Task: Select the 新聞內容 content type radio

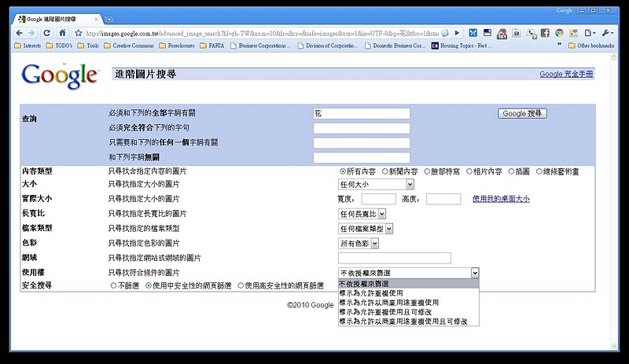Action: coord(385,171)
